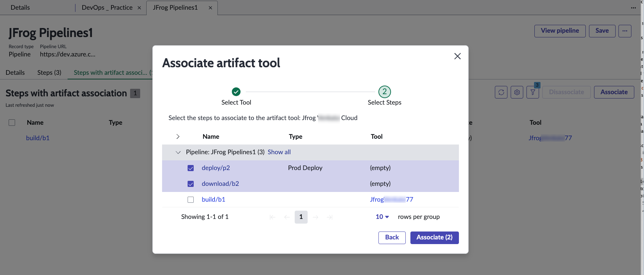Open build/b1 link in background list

(x=38, y=138)
